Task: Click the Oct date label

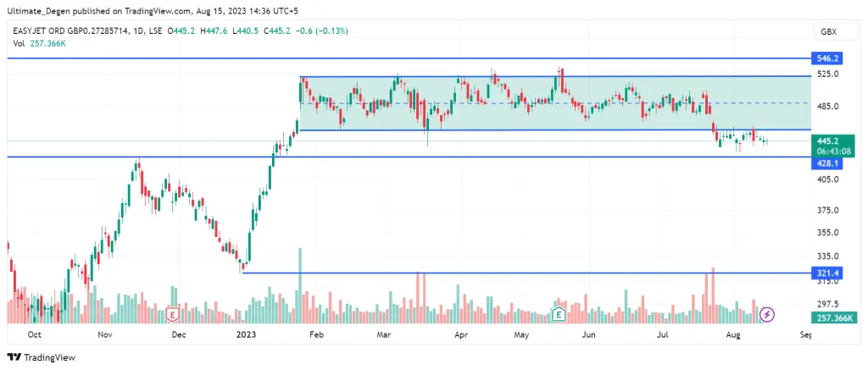Action: point(34,334)
